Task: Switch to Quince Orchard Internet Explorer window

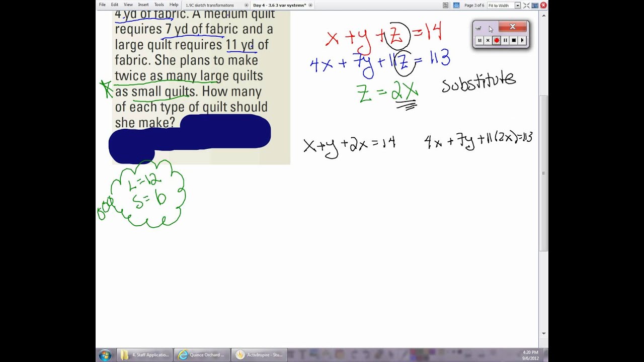Action: [202, 355]
